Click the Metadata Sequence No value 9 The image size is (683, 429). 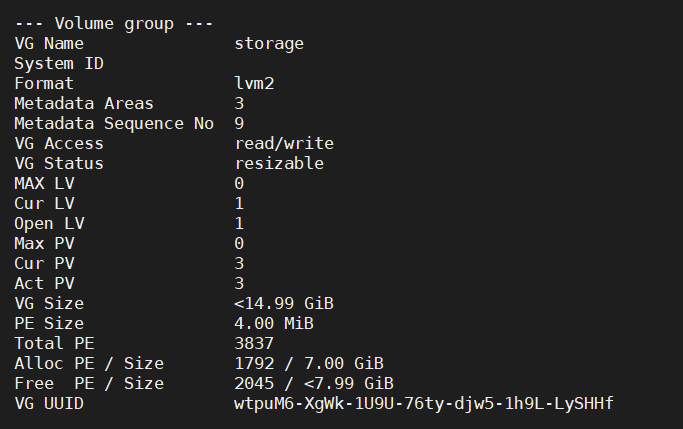(239, 123)
